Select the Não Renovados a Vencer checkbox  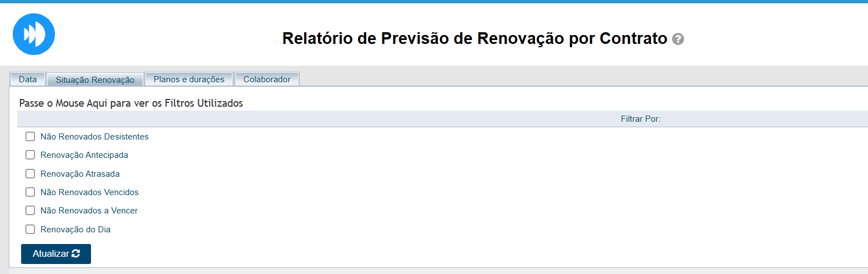point(31,211)
